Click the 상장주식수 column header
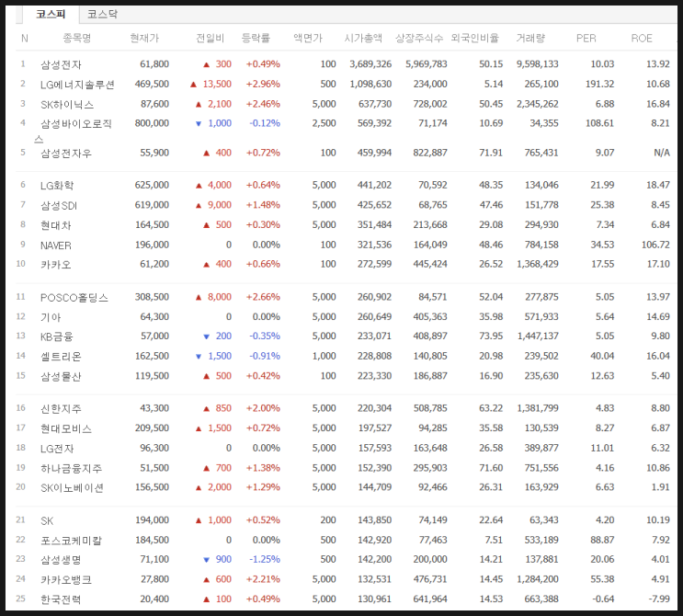The width and height of the screenshot is (683, 616). tap(419, 39)
